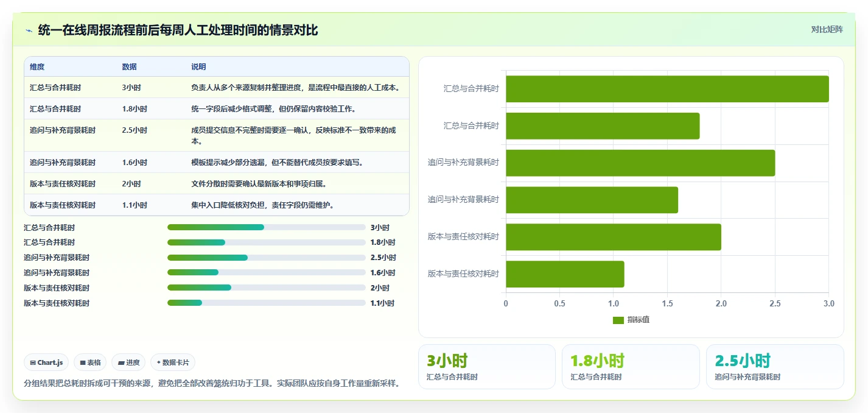This screenshot has height=413, width=868.
Task: Click the shortest chart bar ending at 1.1
Action: coord(565,274)
